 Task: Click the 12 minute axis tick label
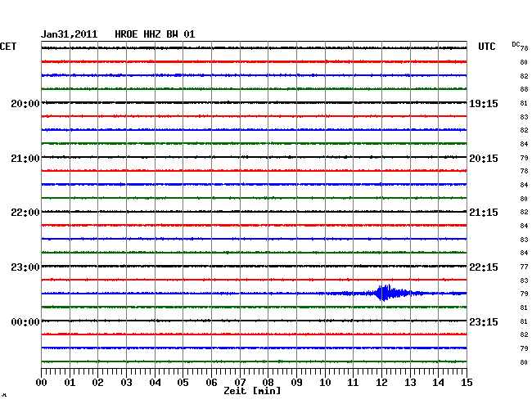[381, 382]
